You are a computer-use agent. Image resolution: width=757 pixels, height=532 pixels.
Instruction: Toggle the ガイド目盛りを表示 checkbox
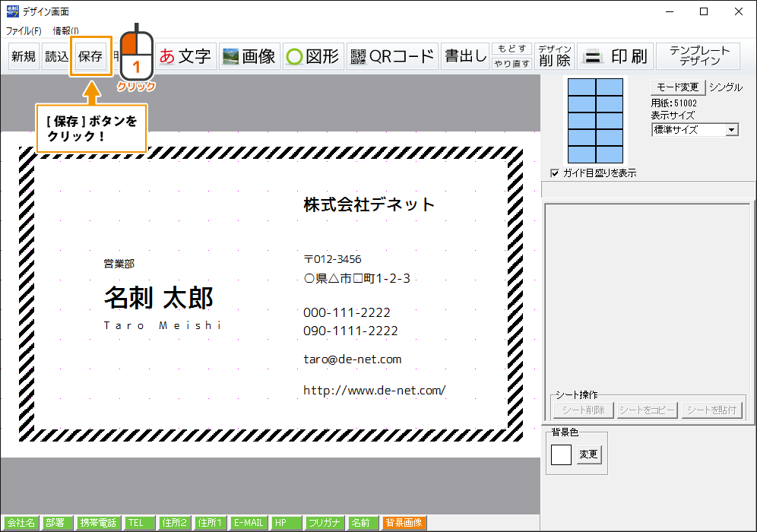point(555,173)
